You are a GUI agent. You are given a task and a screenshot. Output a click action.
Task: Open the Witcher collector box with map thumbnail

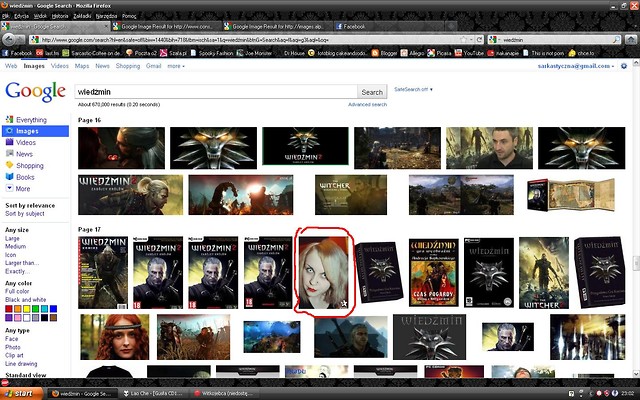tap(571, 195)
